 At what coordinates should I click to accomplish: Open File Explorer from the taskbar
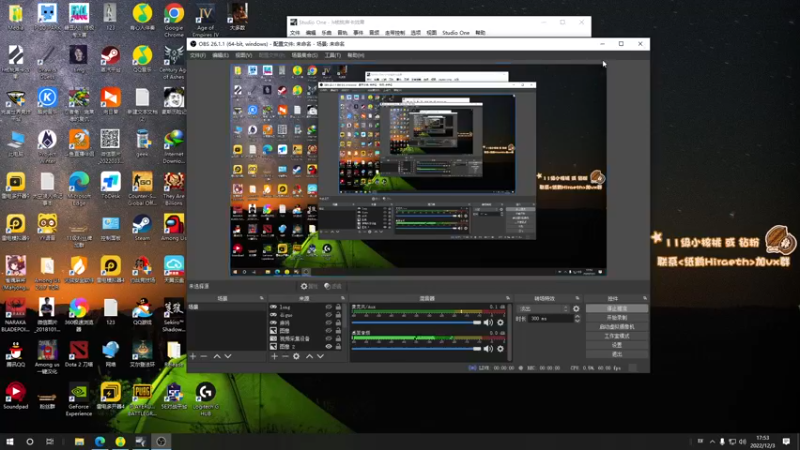(79, 441)
